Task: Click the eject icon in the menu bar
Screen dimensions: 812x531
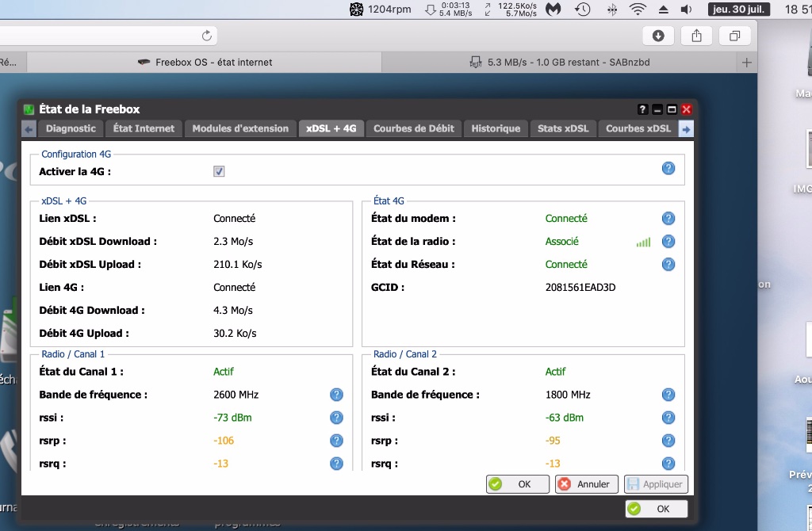Action: point(663,10)
